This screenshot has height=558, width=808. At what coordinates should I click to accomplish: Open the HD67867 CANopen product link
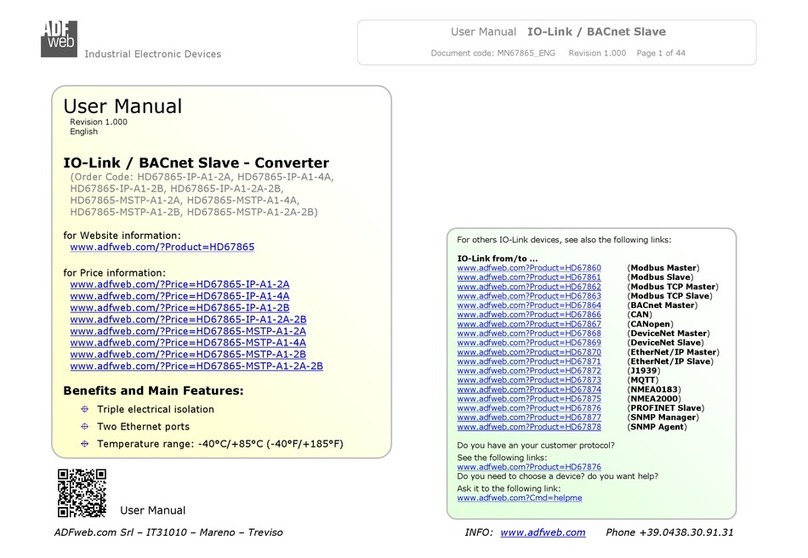click(529, 324)
